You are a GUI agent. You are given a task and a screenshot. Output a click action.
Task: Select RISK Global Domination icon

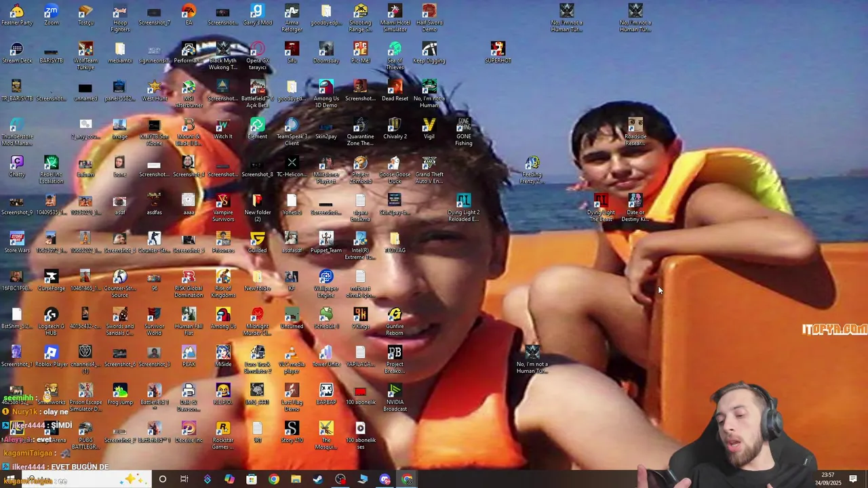(x=189, y=283)
